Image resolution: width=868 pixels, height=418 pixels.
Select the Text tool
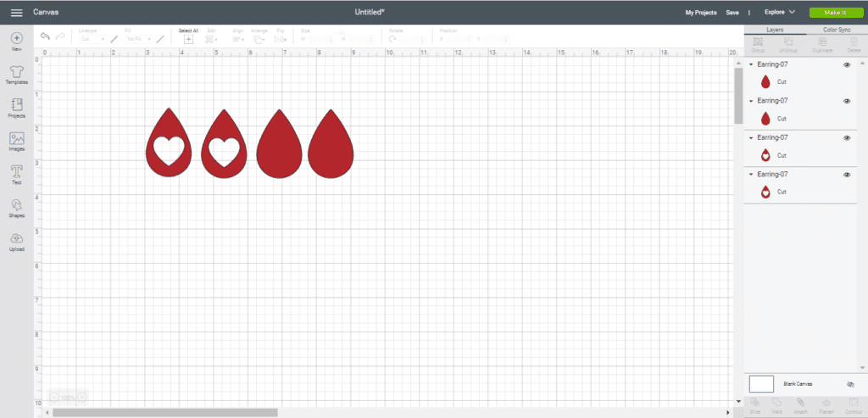16,172
